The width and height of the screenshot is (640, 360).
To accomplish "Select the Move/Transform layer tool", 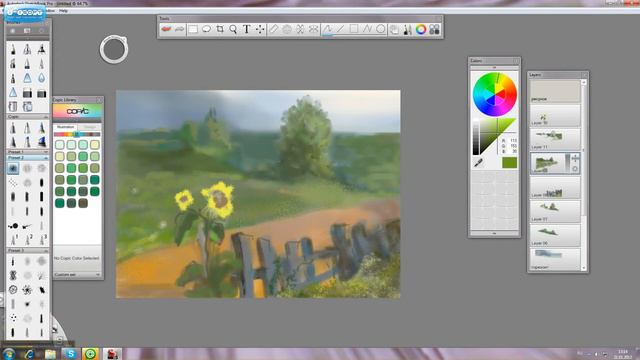I will pyautogui.click(x=260, y=29).
